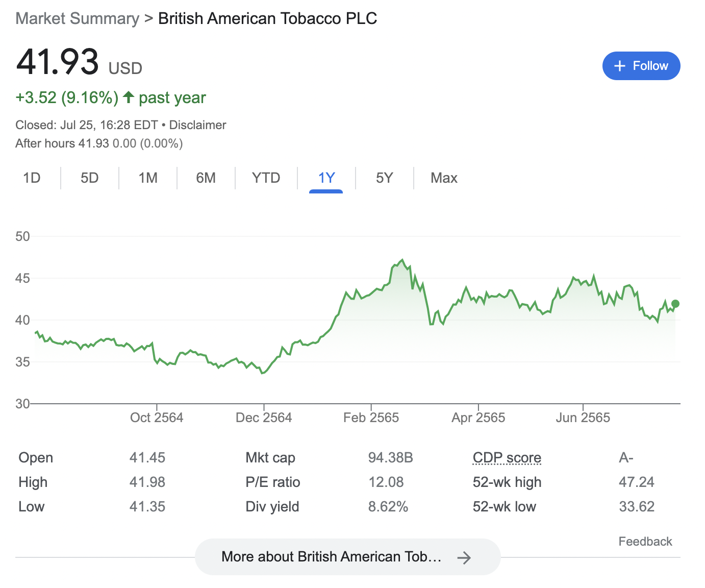Click the Feedback link
The image size is (705, 588).
[x=645, y=542]
